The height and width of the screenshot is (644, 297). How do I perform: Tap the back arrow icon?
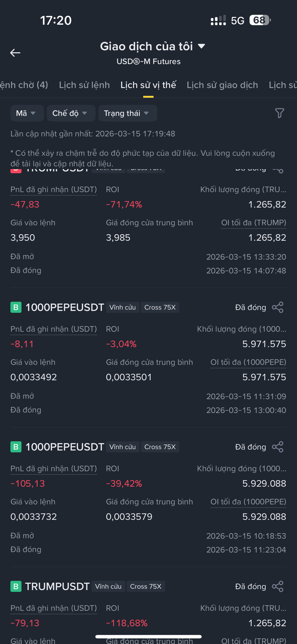click(x=15, y=53)
